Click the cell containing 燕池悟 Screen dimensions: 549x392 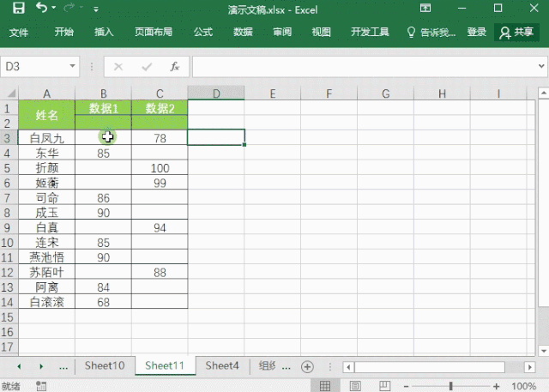(x=46, y=257)
